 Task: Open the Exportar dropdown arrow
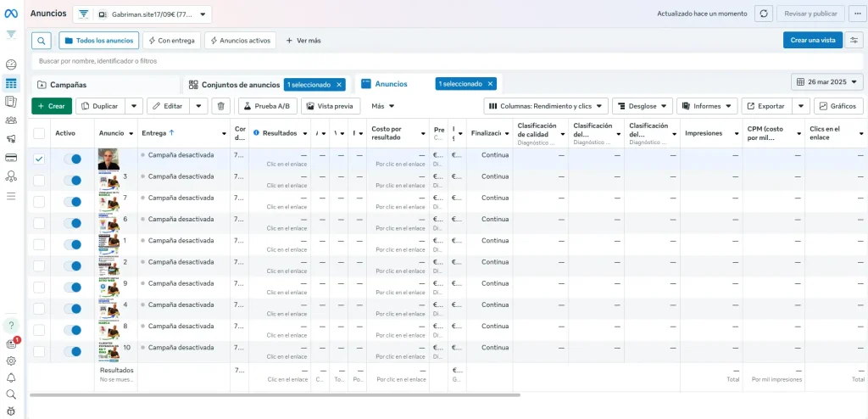(x=801, y=106)
